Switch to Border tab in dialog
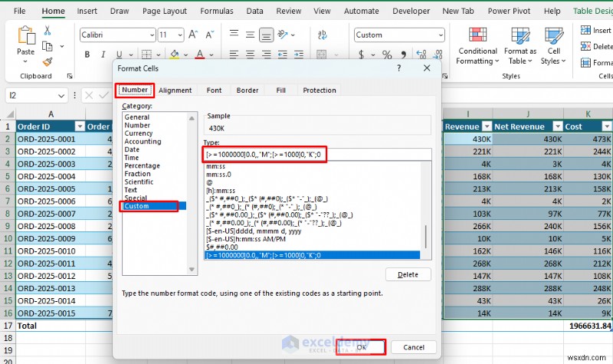This screenshot has height=364, width=613. 247,90
